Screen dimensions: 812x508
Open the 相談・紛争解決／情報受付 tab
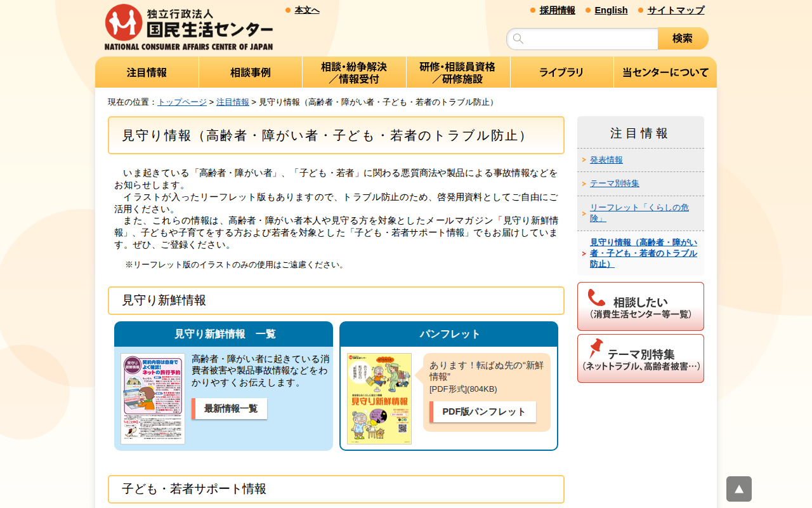354,72
